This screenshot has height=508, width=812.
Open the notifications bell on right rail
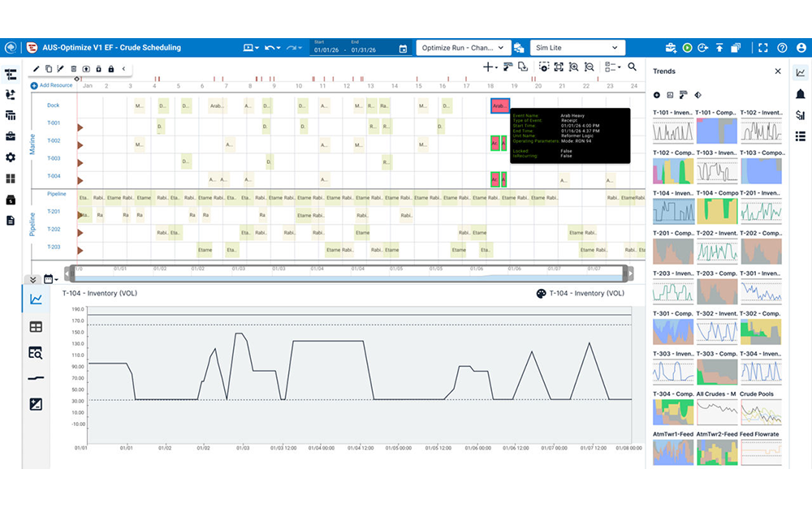(801, 93)
